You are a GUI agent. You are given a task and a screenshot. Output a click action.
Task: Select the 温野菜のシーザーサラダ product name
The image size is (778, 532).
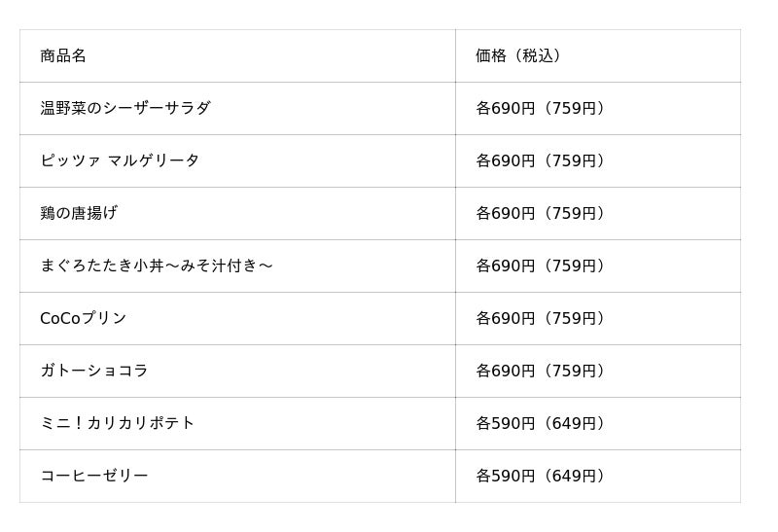[125, 108]
